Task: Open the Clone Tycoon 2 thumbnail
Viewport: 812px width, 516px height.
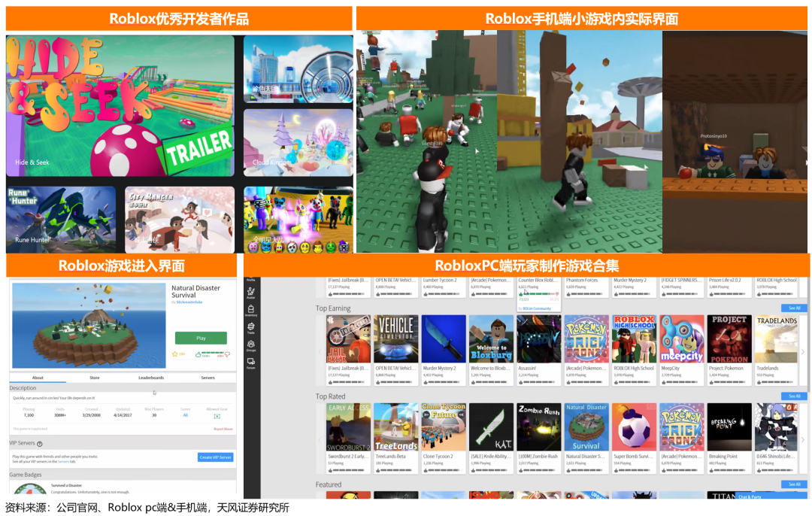Action: pyautogui.click(x=444, y=427)
